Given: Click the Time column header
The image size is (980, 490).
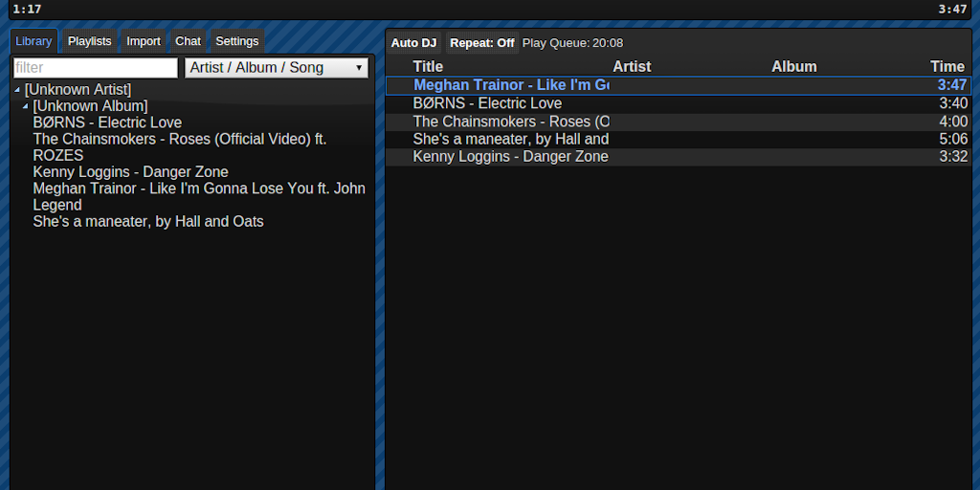Looking at the screenshot, I should 947,66.
